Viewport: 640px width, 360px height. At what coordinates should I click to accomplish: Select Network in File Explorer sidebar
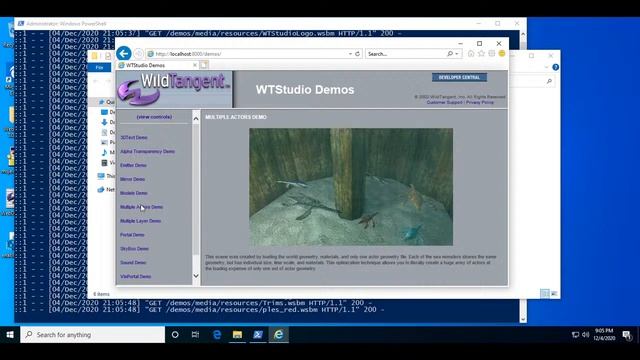107,189
